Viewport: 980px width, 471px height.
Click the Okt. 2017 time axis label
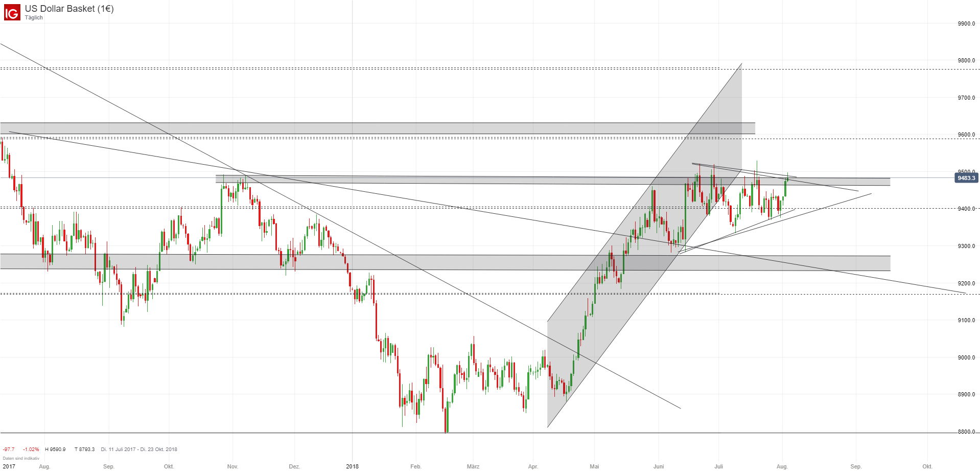(x=169, y=466)
